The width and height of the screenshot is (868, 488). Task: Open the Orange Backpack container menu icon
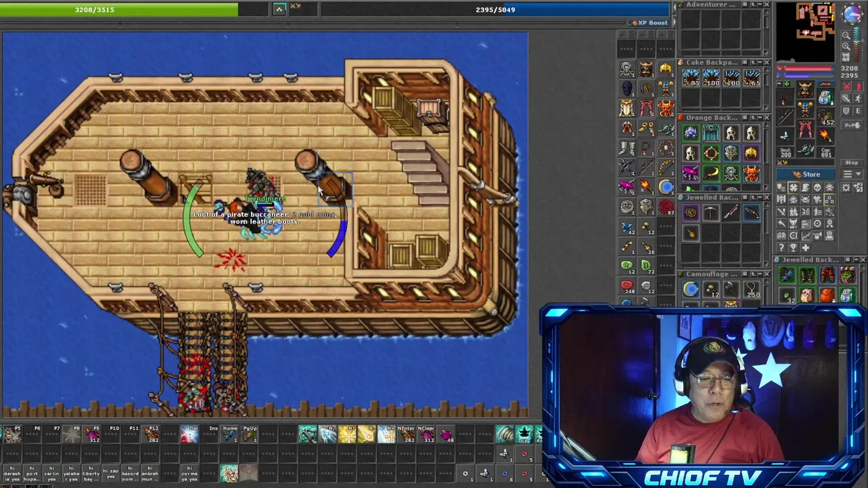coord(745,118)
